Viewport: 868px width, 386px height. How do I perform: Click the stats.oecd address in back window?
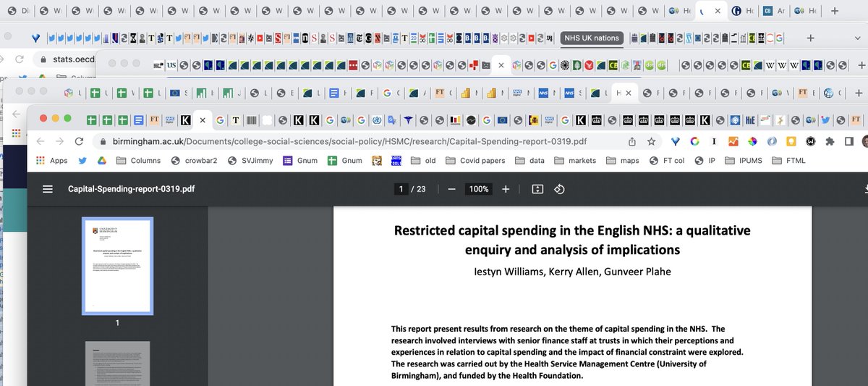click(x=75, y=59)
